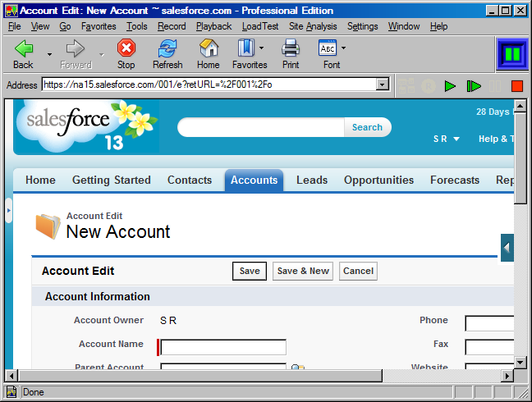The height and width of the screenshot is (402, 532).
Task: Click the greyed-out Forward arrow
Action: point(76,48)
